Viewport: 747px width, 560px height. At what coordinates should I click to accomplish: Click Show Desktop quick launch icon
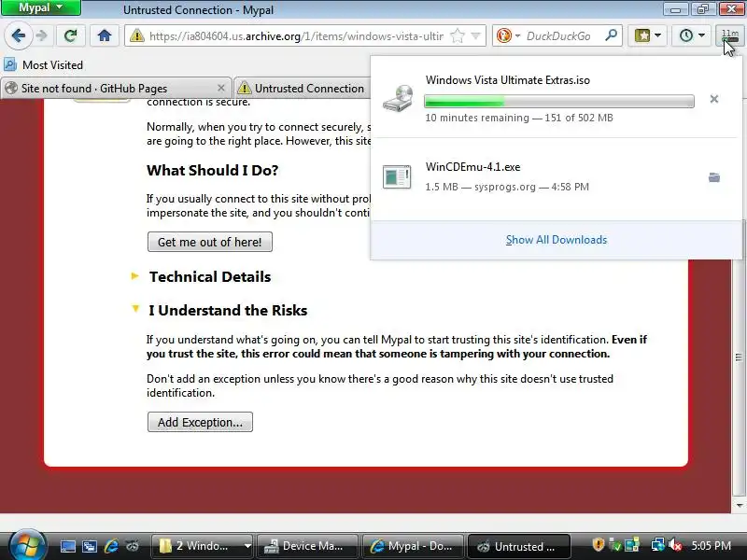67,546
